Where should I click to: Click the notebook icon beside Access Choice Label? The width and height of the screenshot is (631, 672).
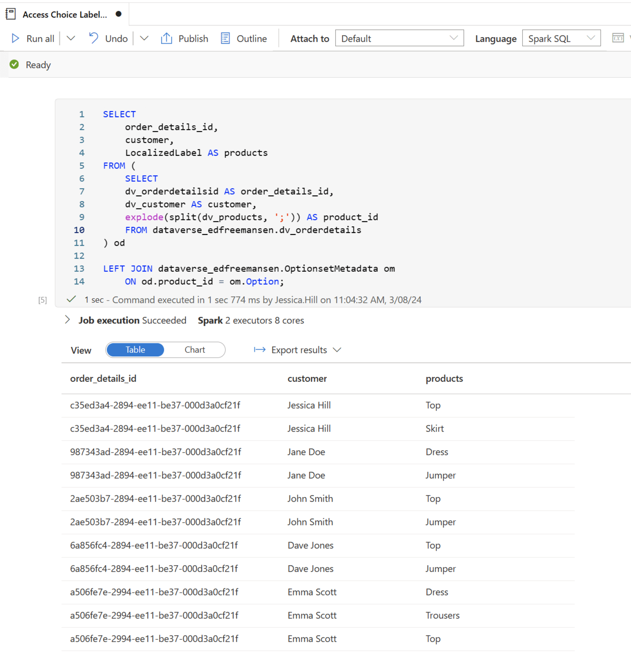pyautogui.click(x=11, y=14)
